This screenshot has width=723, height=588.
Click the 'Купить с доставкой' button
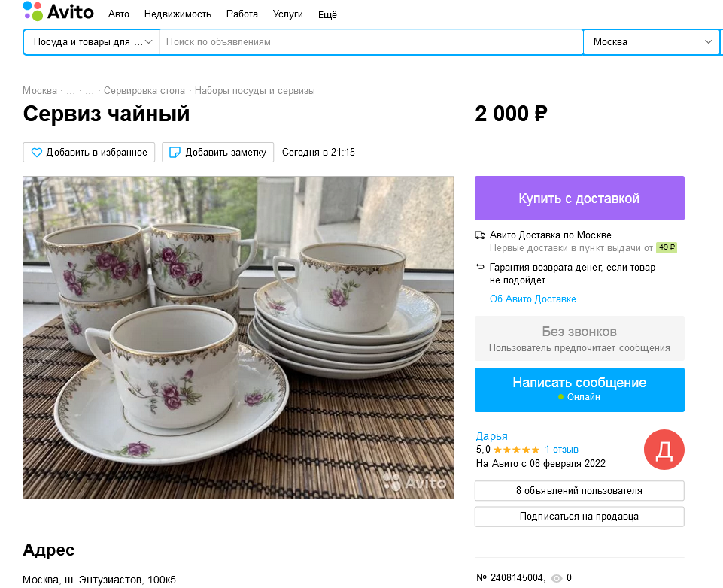[579, 198]
